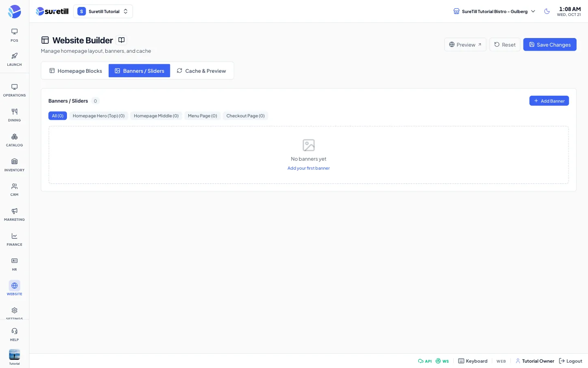Click the Keyboard button in footer

[473, 361]
